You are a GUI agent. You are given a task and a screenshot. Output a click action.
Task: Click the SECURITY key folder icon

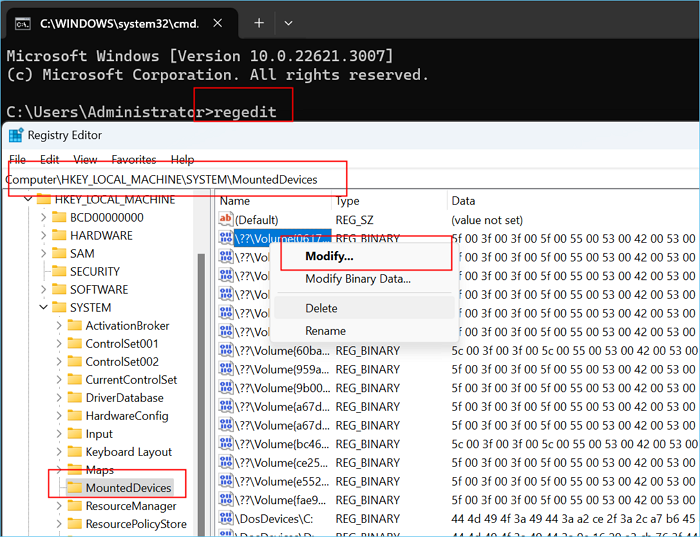[x=58, y=272]
